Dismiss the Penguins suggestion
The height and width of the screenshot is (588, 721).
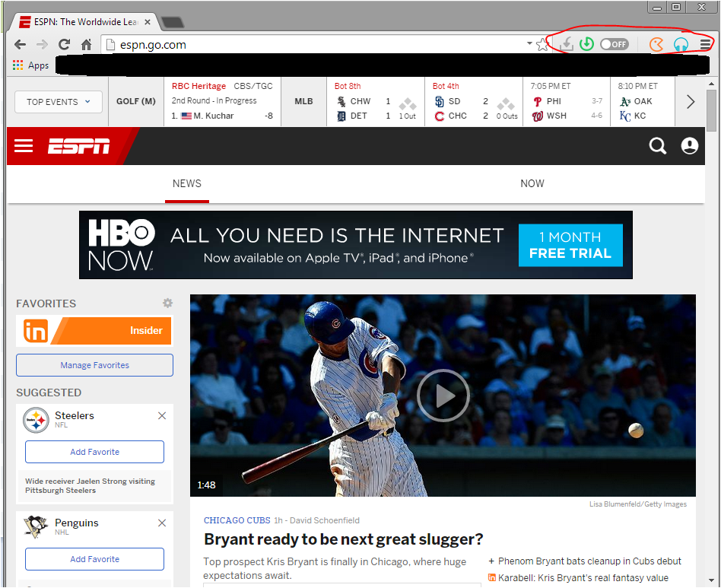[162, 523]
